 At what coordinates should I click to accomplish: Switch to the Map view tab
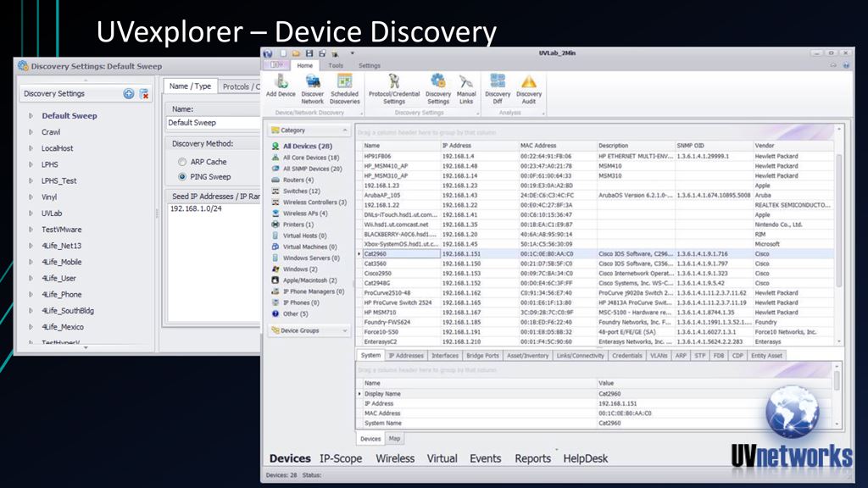(394, 438)
